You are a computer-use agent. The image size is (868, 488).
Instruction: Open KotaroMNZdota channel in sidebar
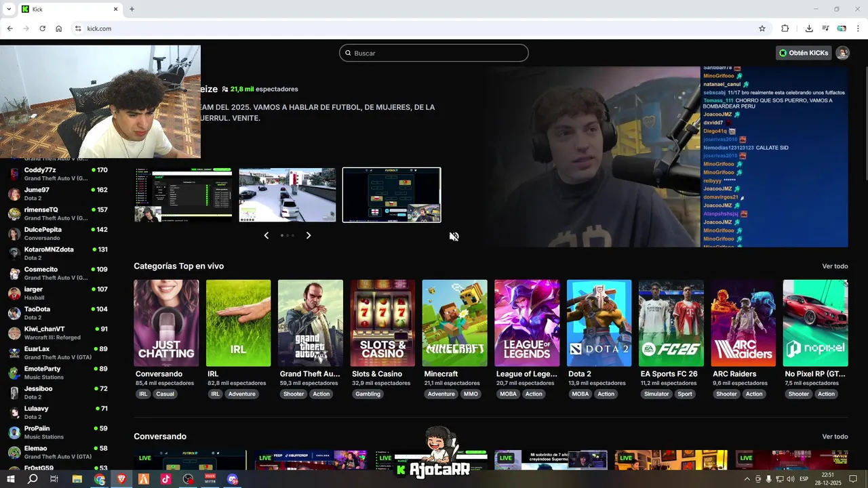(58, 253)
